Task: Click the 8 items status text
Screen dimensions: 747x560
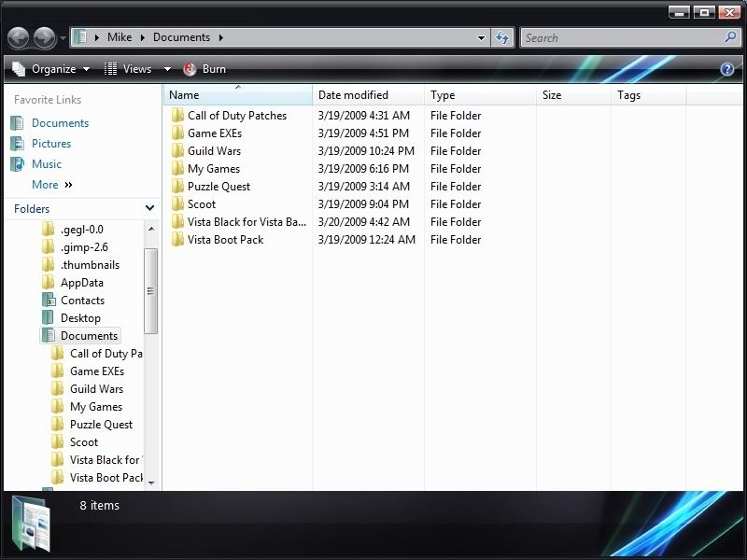Action: [x=99, y=505]
